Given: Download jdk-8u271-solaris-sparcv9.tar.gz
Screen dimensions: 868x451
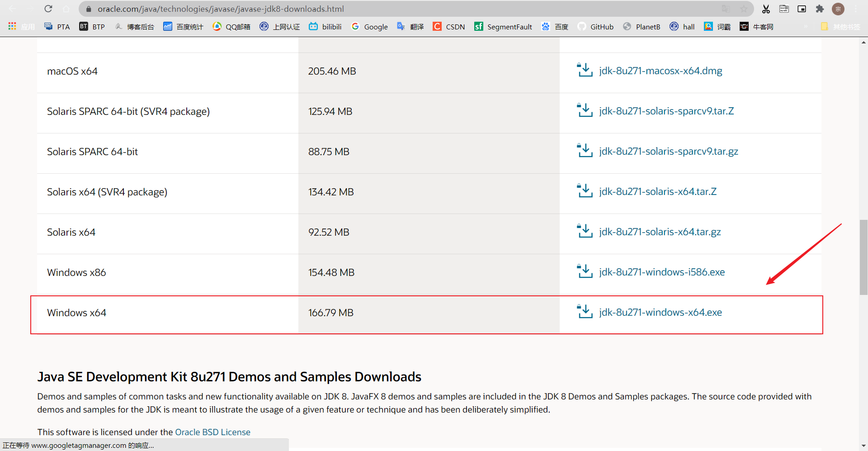Looking at the screenshot, I should point(669,151).
